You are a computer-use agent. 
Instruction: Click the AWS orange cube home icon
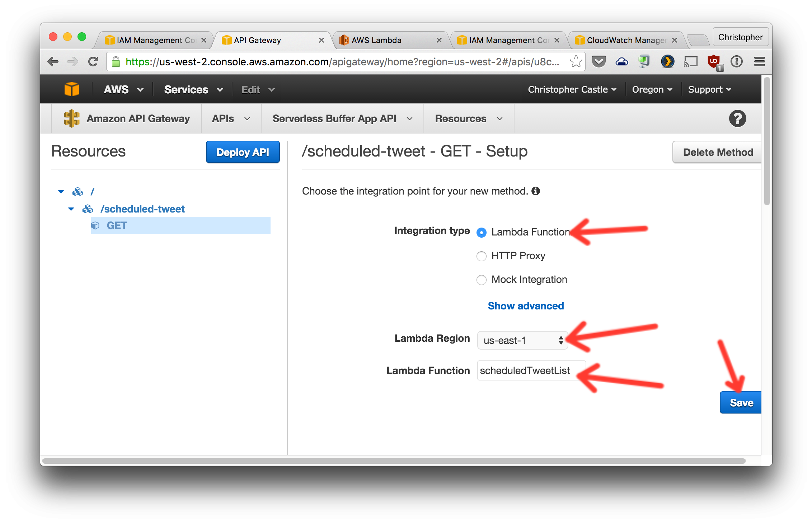click(x=72, y=89)
